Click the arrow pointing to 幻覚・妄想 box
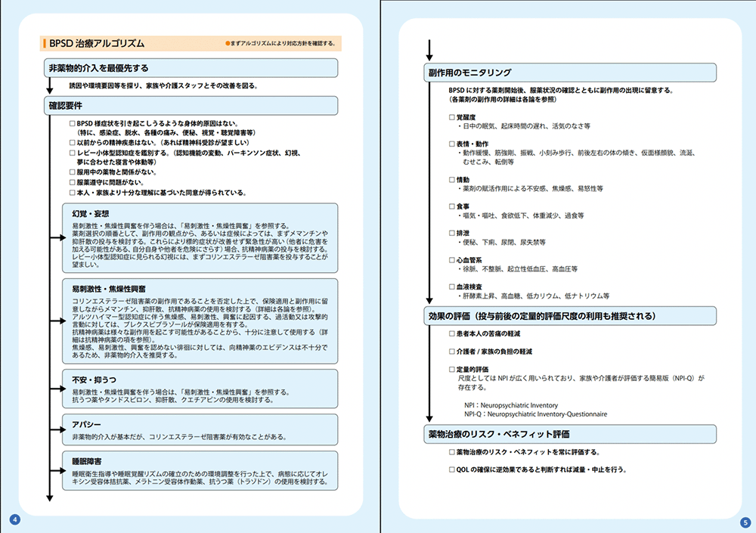 click(x=58, y=237)
